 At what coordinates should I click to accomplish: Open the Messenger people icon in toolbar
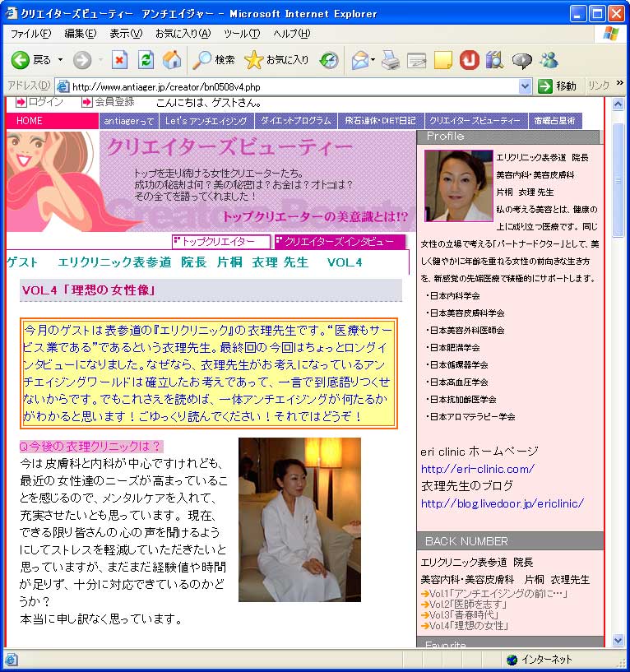[x=549, y=60]
